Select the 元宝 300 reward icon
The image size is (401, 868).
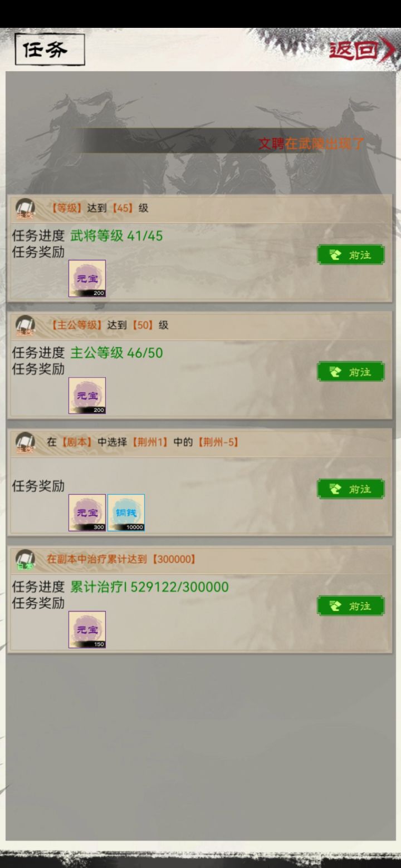(87, 512)
